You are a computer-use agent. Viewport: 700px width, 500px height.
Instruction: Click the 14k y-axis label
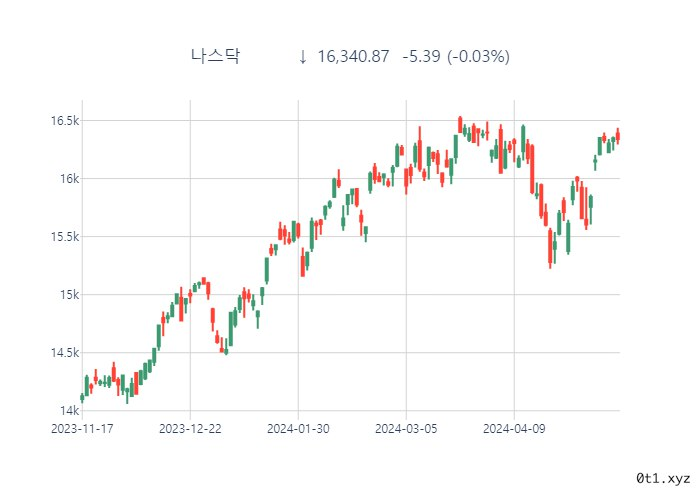click(x=70, y=411)
